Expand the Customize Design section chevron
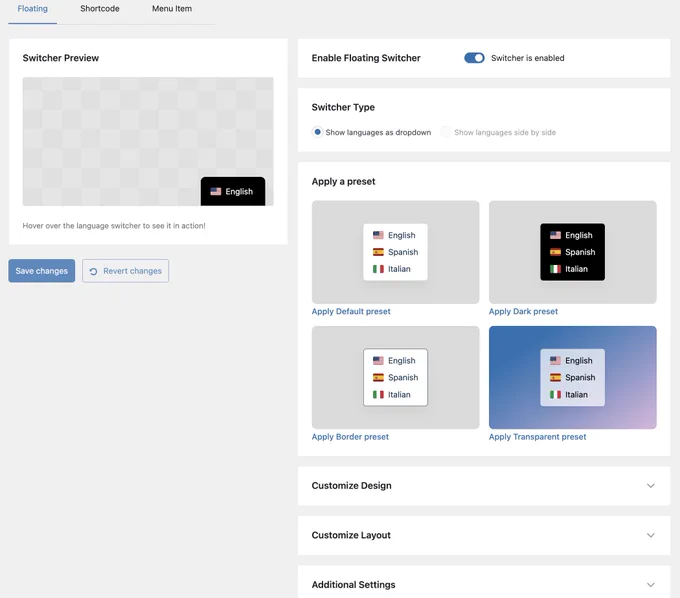 click(651, 486)
